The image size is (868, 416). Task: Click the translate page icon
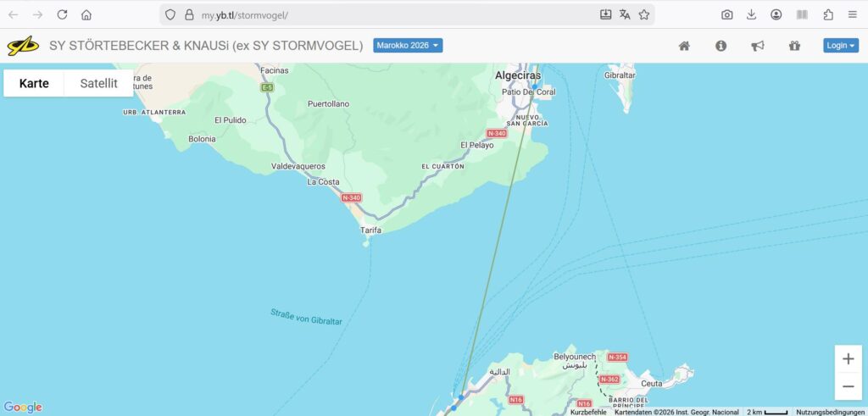(x=625, y=14)
